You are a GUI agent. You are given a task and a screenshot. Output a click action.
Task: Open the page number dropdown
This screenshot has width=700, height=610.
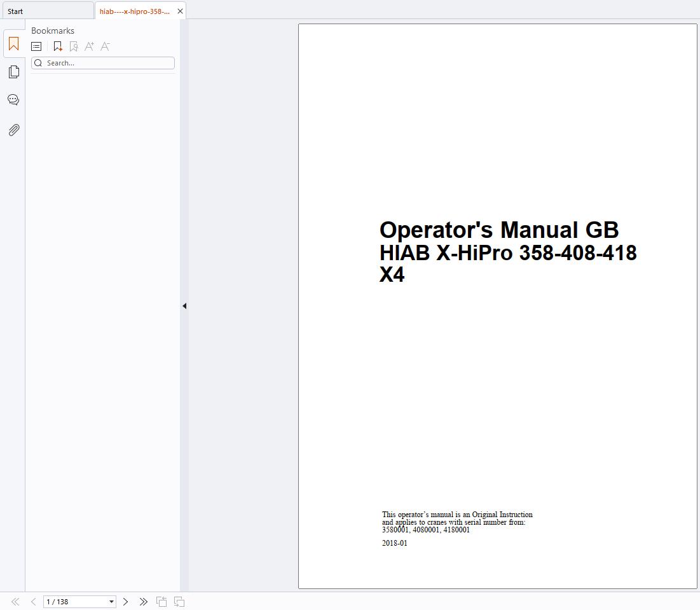pyautogui.click(x=110, y=601)
